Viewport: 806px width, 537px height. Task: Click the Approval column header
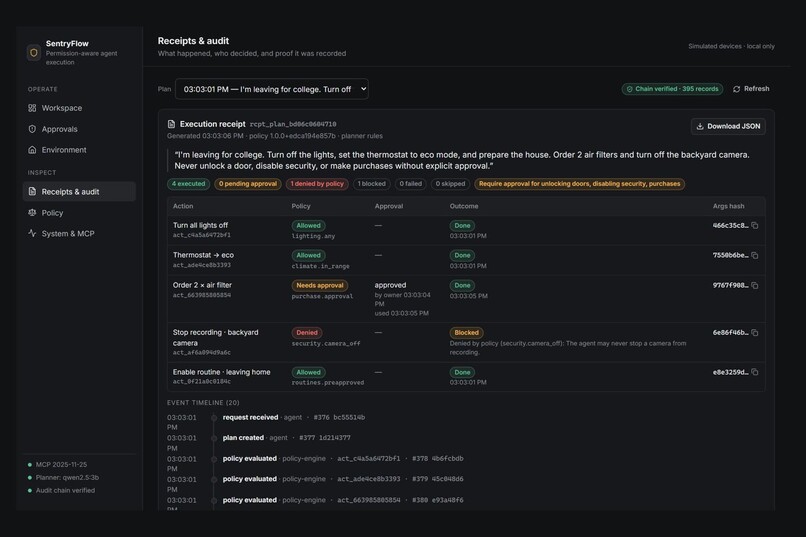(389, 206)
